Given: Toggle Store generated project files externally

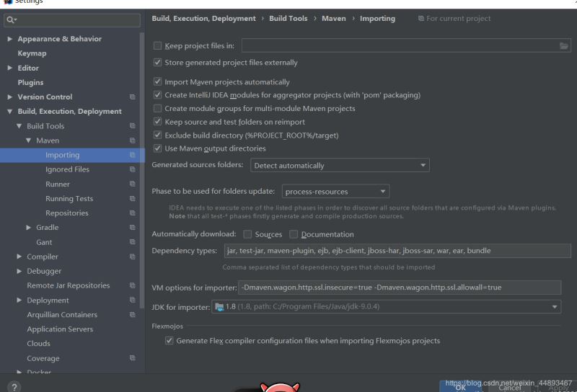Looking at the screenshot, I should click(x=157, y=63).
